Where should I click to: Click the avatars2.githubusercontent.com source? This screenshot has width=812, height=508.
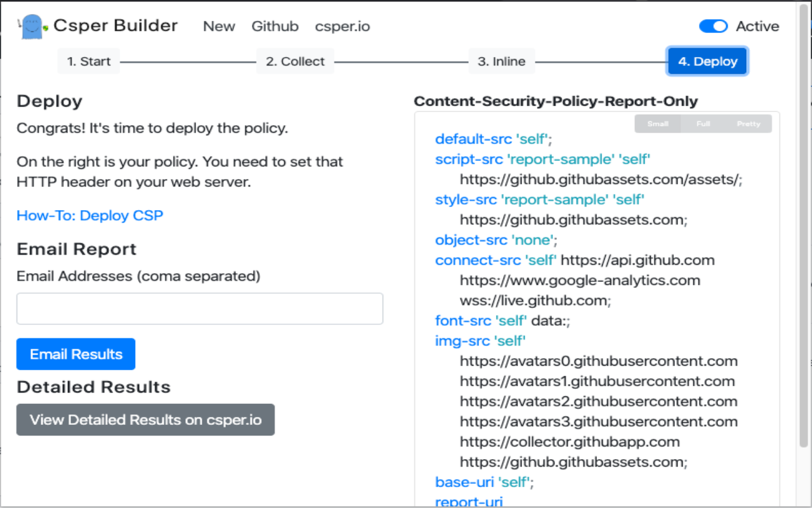[x=599, y=401]
